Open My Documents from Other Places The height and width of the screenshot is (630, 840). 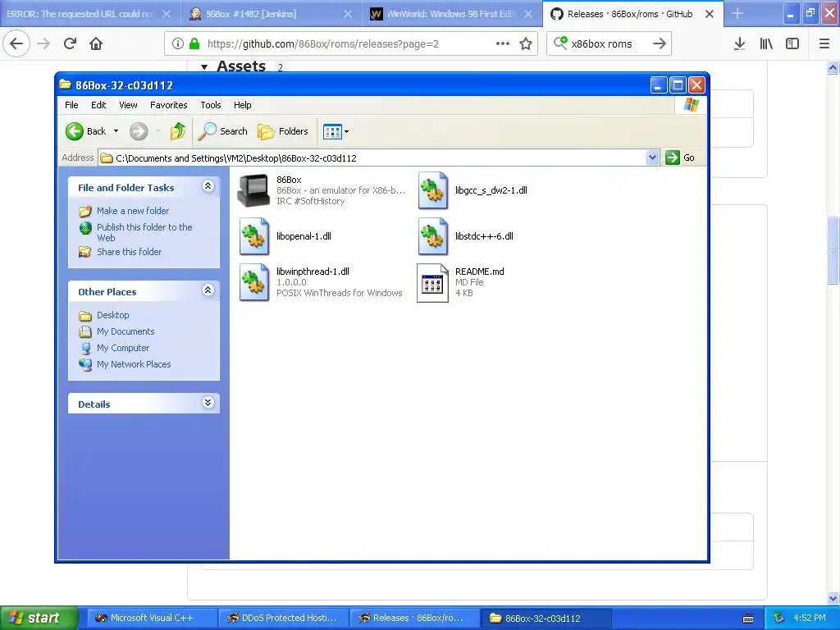point(126,331)
